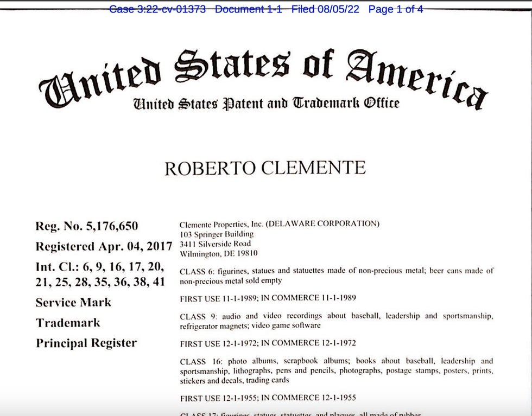Click the 'Service Mark' label
Viewport: 532px width, 416px height.
click(73, 303)
